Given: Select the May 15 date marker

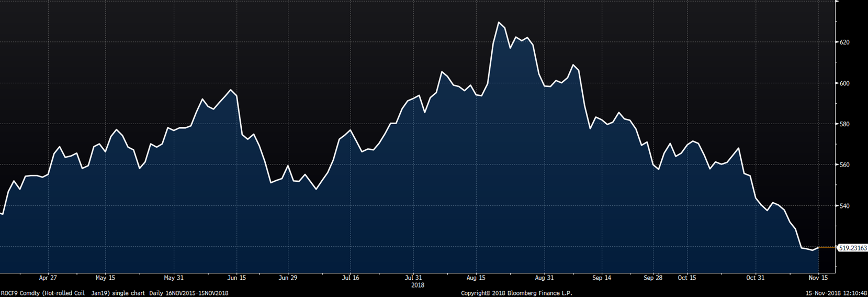Looking at the screenshot, I should click(105, 278).
